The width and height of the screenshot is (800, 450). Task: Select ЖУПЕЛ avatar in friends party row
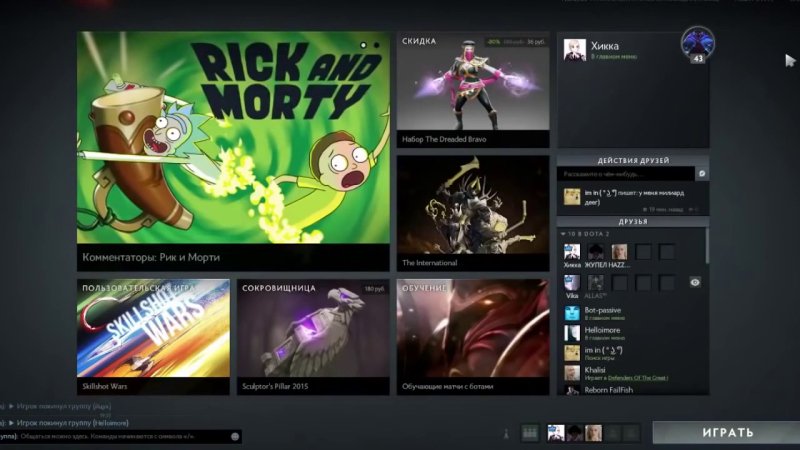click(x=595, y=252)
